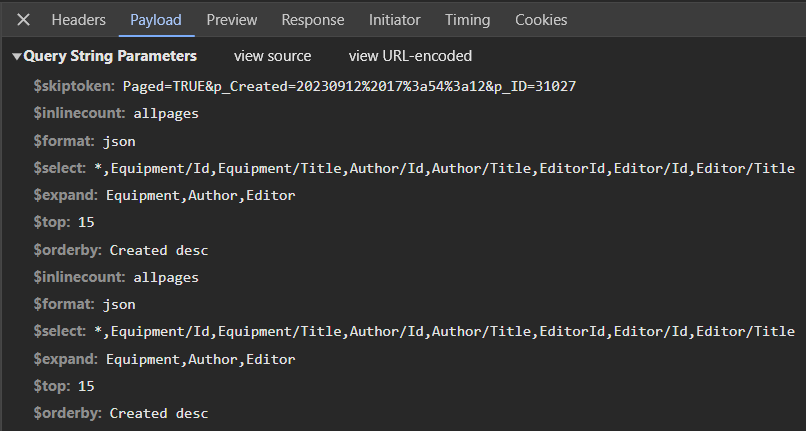The height and width of the screenshot is (431, 806).
Task: Click the first $format json row
Action: click(84, 141)
